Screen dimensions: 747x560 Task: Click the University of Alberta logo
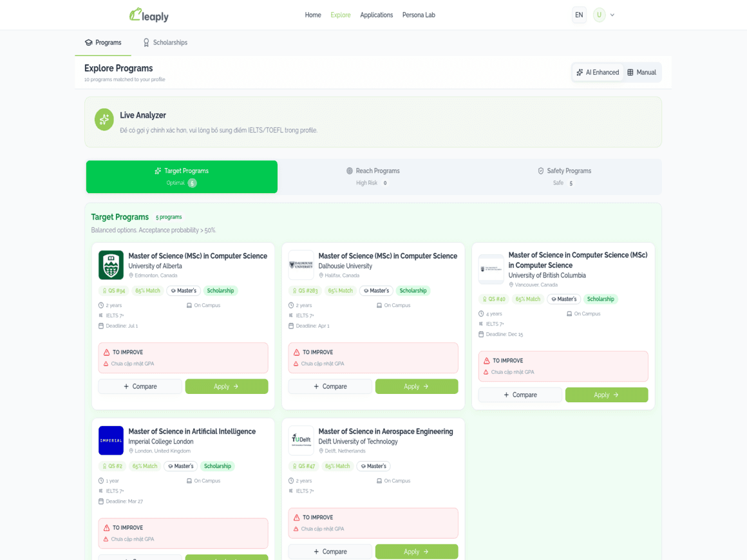tap(111, 265)
